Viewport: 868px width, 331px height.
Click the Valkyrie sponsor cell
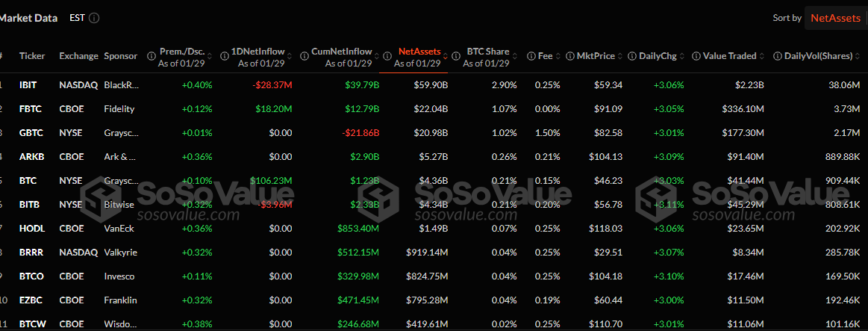pyautogui.click(x=121, y=253)
